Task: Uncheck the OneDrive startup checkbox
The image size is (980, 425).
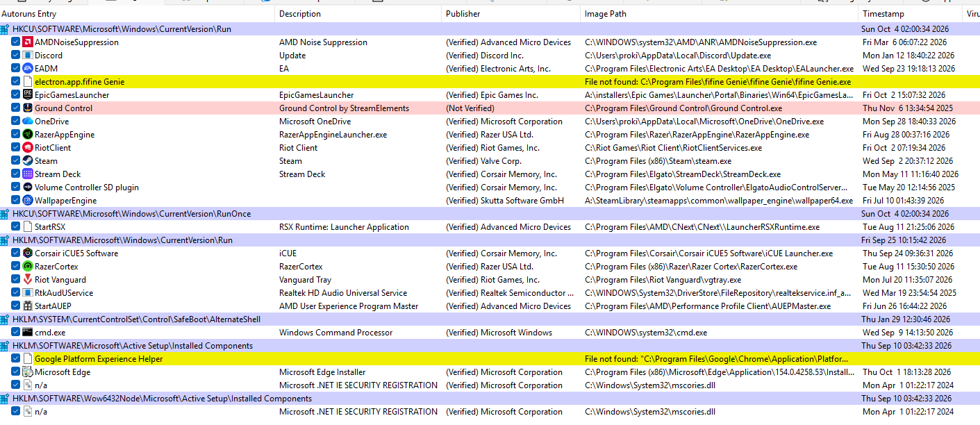Action: click(x=16, y=122)
